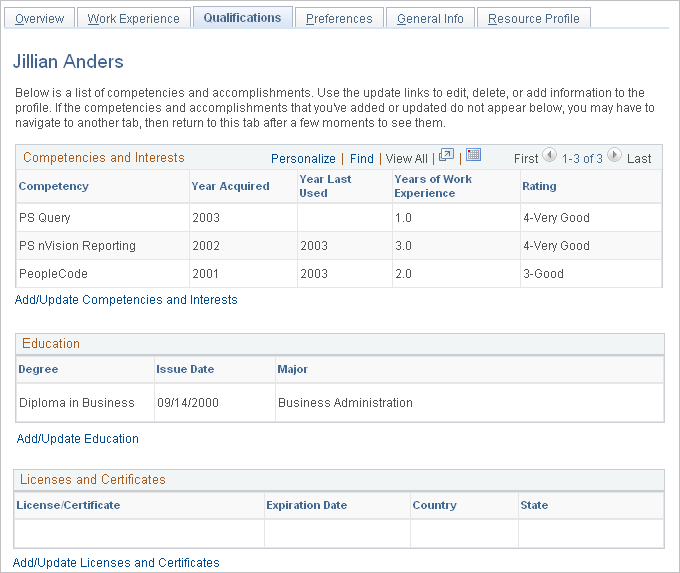The height and width of the screenshot is (573, 680).
Task: Sort by Year Acquired column header
Action: tap(231, 186)
